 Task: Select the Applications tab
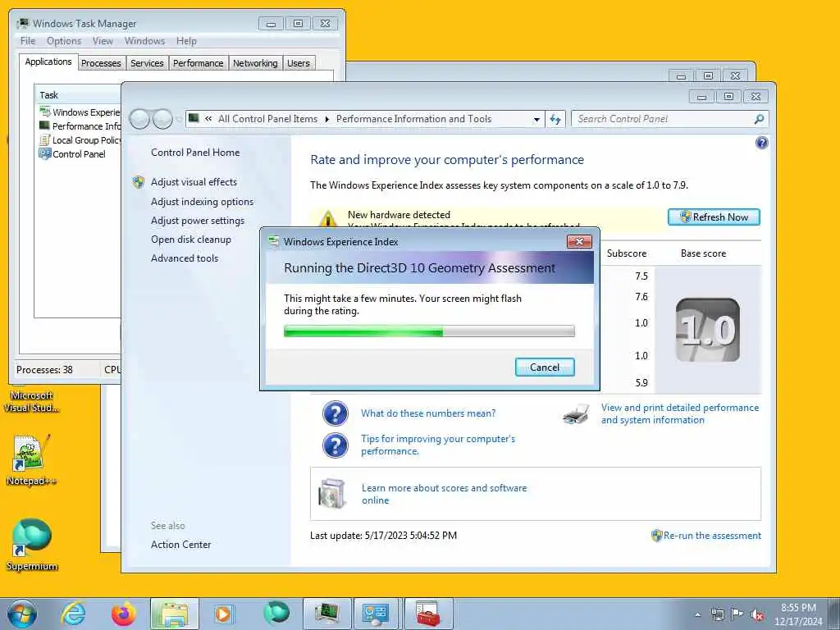(48, 62)
